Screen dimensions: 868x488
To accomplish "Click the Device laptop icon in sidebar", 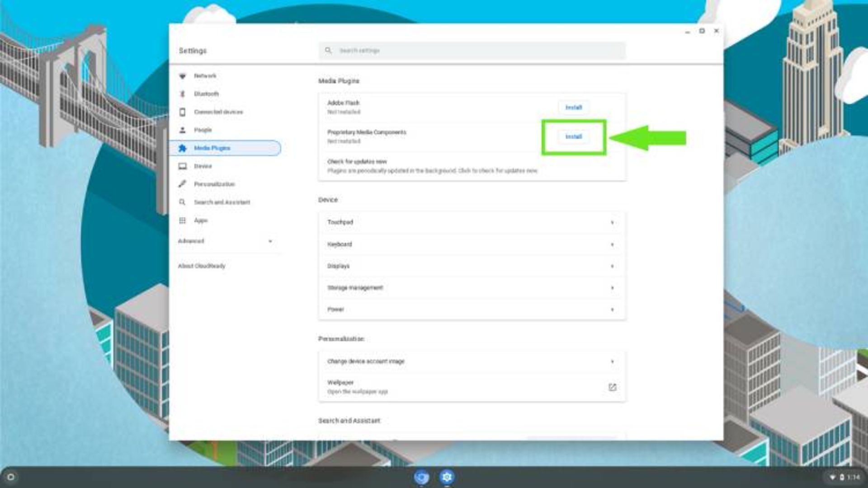I will click(182, 166).
